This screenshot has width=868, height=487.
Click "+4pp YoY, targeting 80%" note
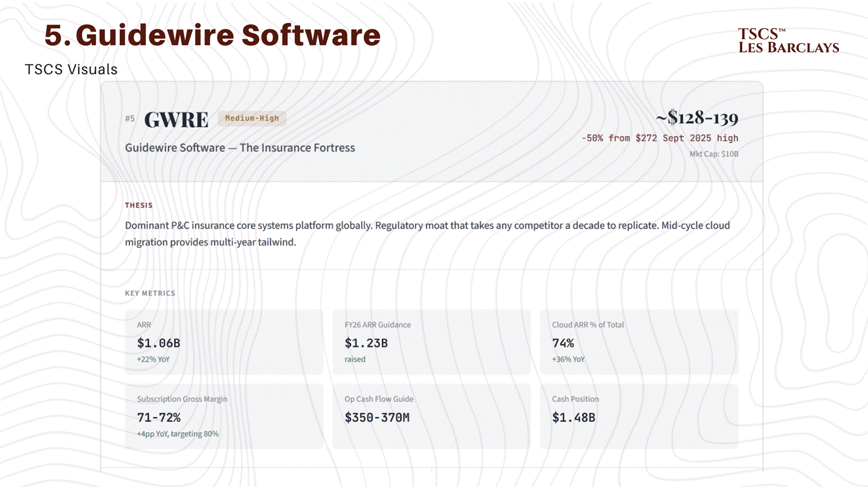click(178, 434)
